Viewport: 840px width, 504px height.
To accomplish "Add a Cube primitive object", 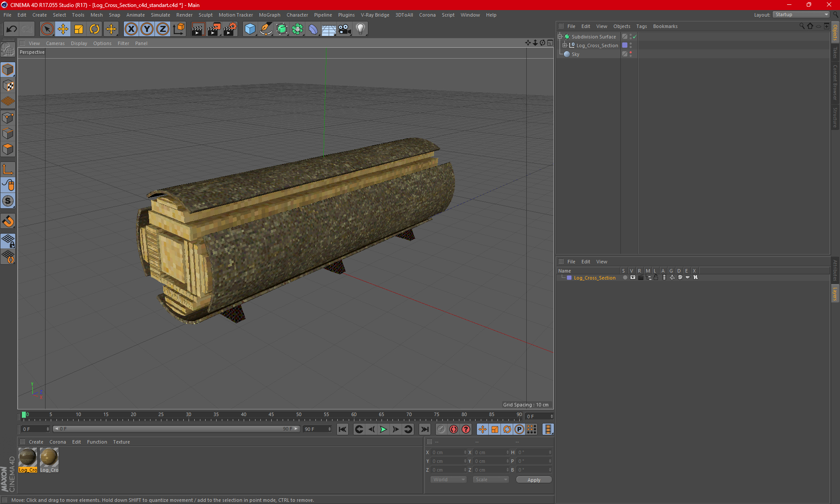I will tap(250, 29).
